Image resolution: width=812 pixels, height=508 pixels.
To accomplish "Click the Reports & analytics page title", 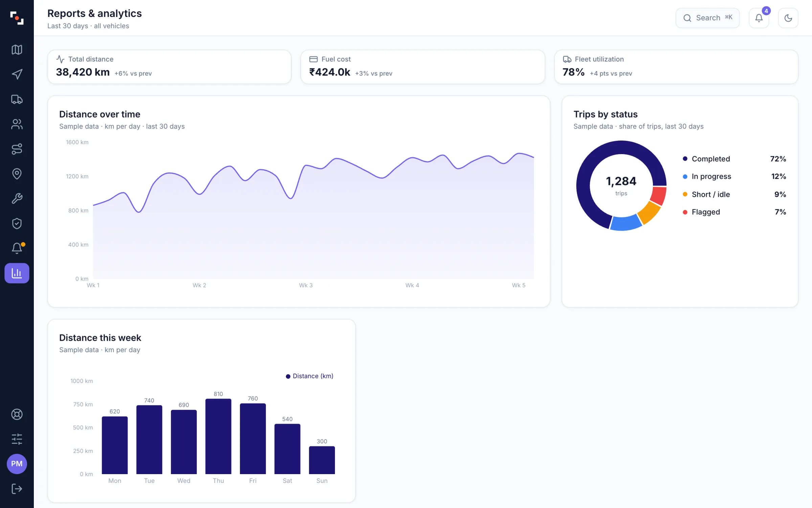I will click(x=94, y=13).
